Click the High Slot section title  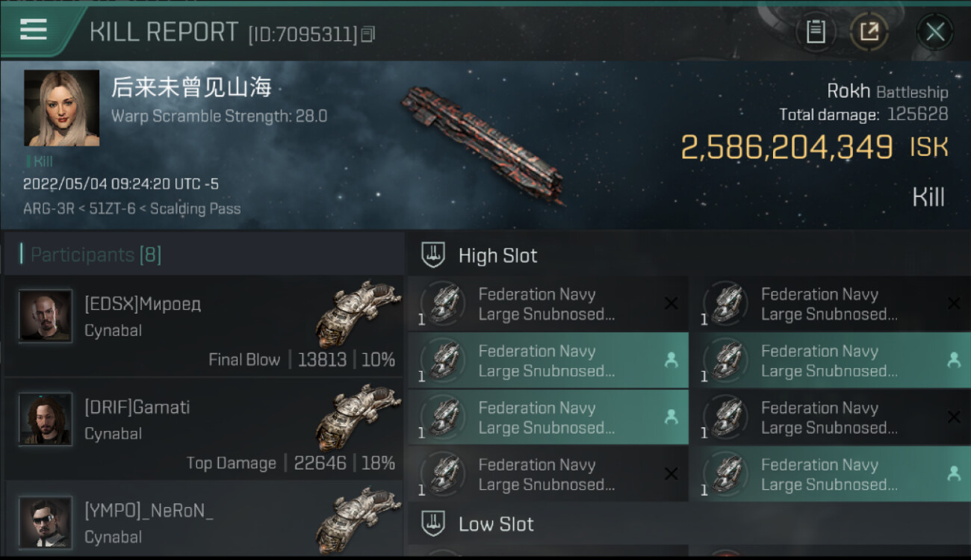coord(497,255)
